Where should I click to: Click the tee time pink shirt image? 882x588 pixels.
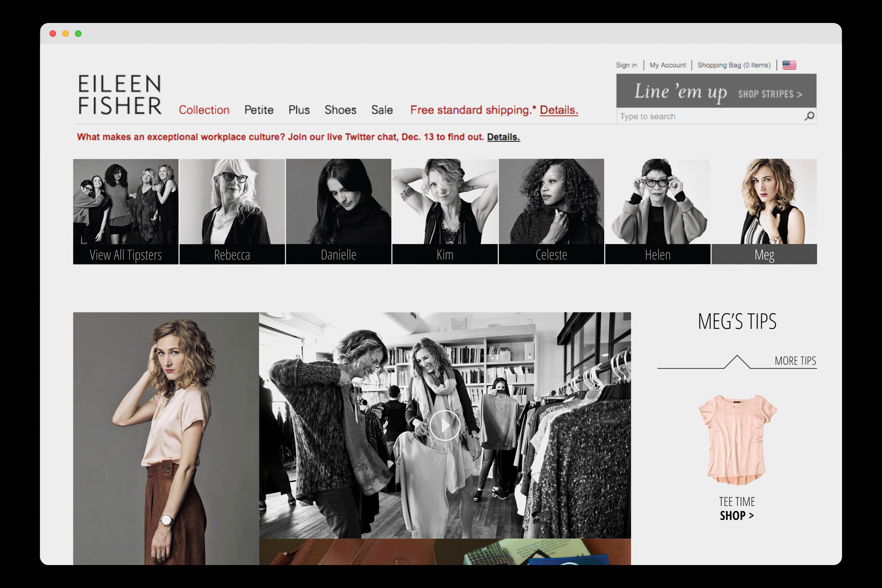[737, 440]
